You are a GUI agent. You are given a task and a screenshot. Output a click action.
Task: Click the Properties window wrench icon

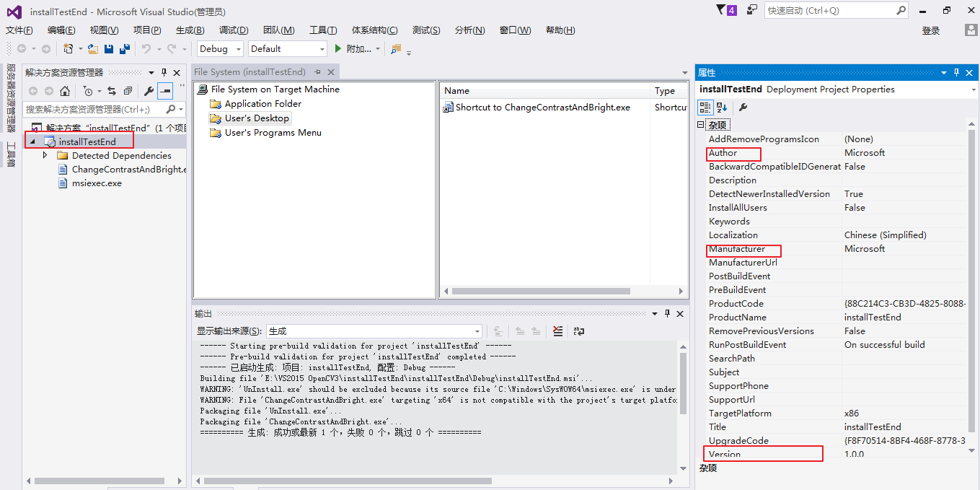click(x=743, y=106)
